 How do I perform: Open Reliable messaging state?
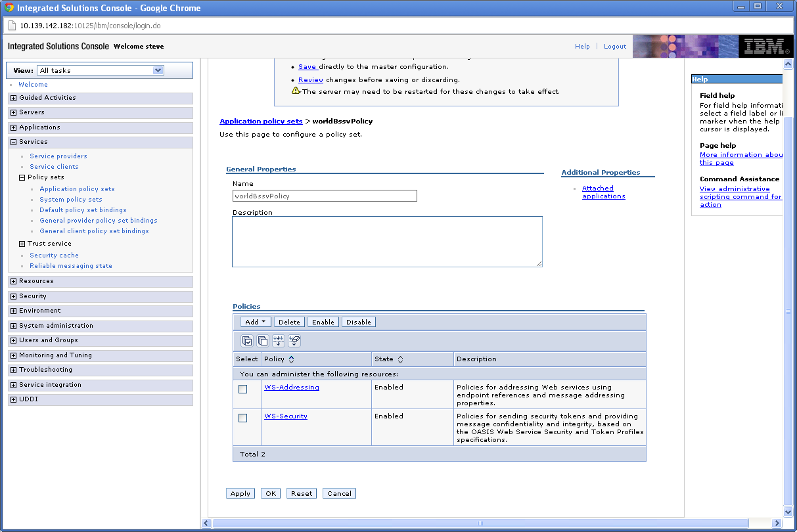(x=71, y=266)
